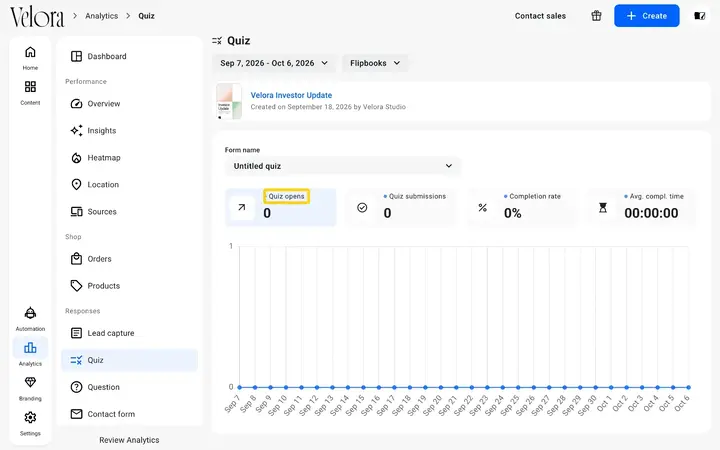Viewport: 720px width, 450px height.
Task: Click the Oct 6 data point on chart
Action: [x=688, y=387]
